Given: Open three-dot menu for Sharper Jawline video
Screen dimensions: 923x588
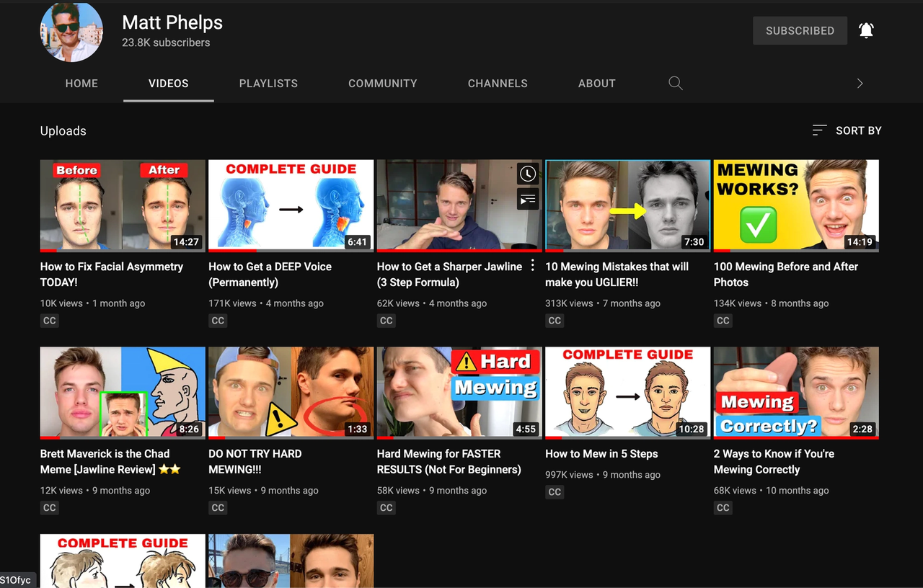Looking at the screenshot, I should [x=533, y=266].
